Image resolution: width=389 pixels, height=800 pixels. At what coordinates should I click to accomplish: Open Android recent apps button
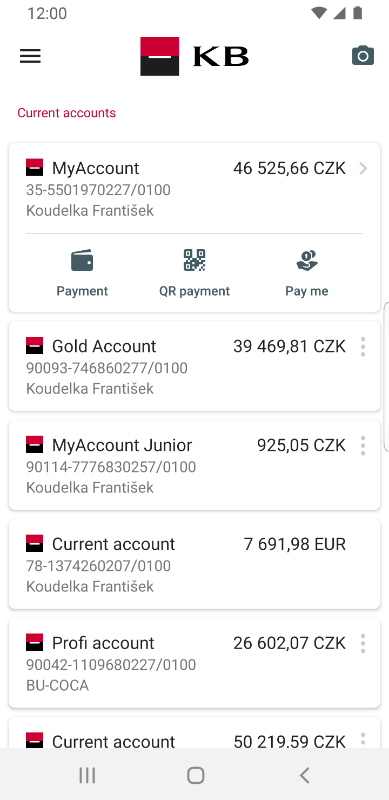(87, 775)
